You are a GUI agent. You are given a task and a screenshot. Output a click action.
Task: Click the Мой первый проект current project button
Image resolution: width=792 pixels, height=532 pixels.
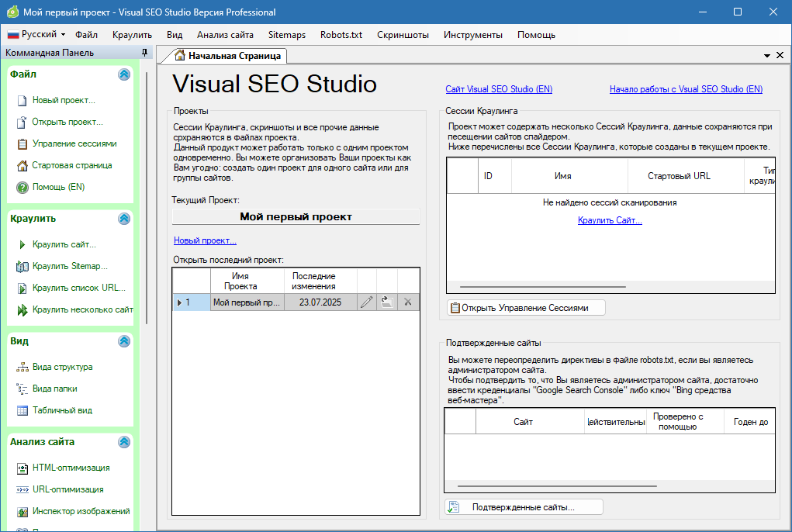pos(296,216)
